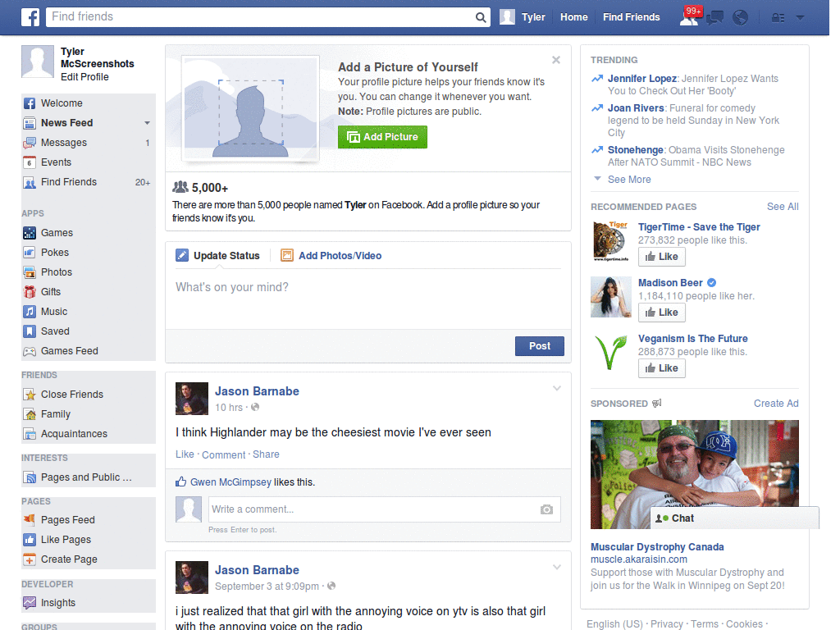This screenshot has width=840, height=630.
Task: Go to Home in top bar
Action: point(573,17)
